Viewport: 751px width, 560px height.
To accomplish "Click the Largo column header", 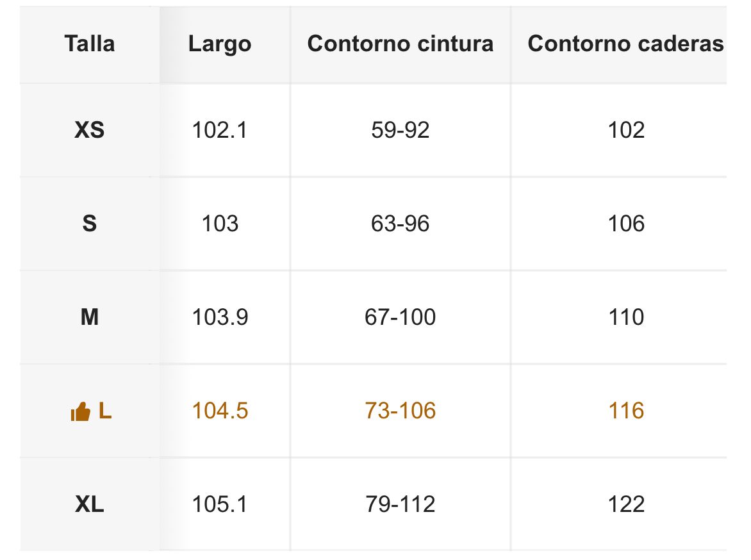I will coord(220,44).
